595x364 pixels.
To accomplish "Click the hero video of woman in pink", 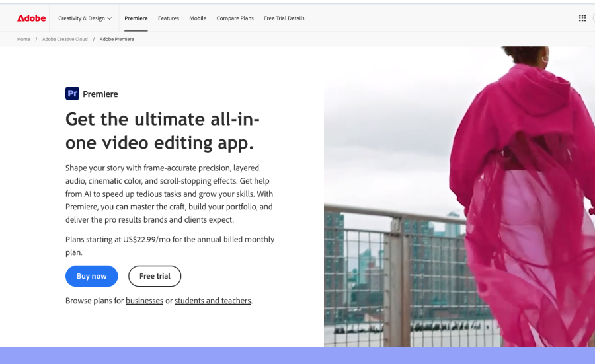I will [459, 196].
